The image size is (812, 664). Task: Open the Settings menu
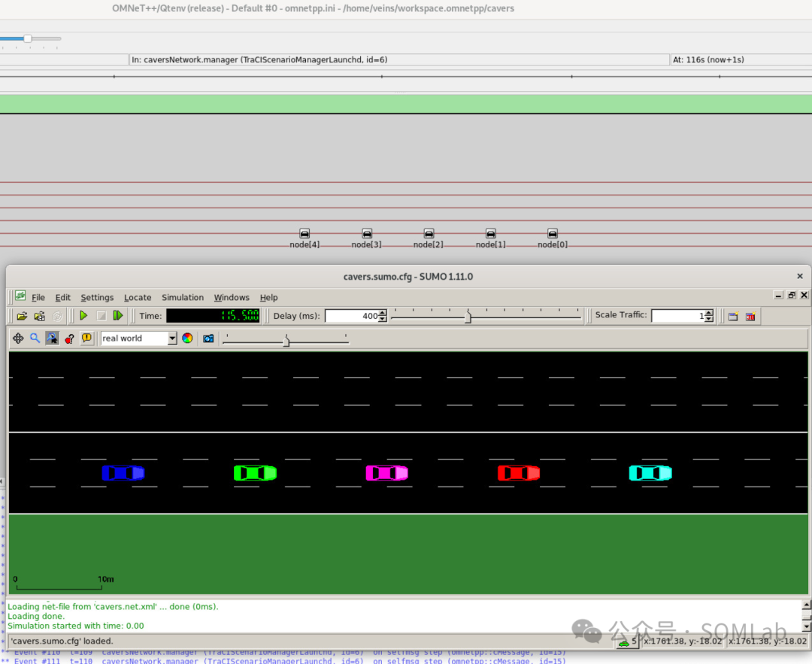point(97,297)
